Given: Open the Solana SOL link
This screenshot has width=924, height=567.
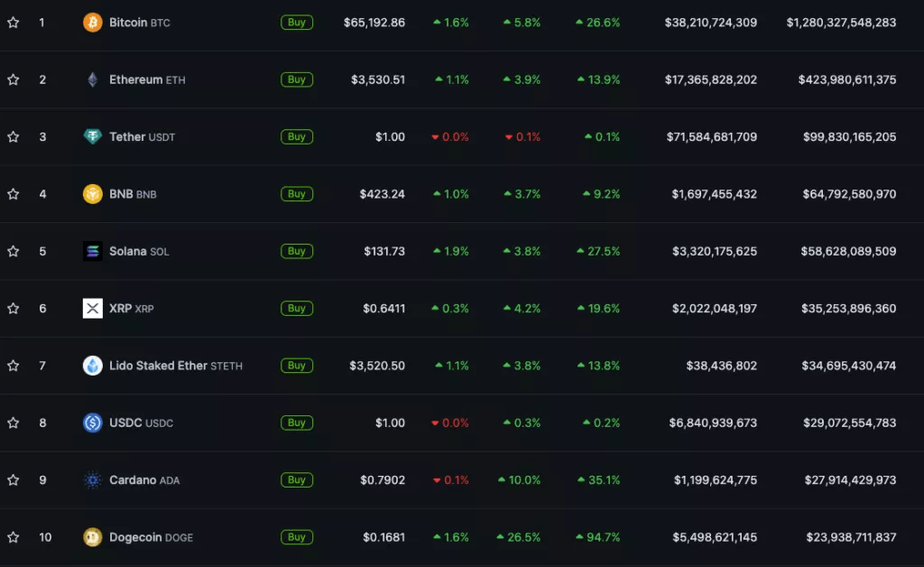Looking at the screenshot, I should [x=139, y=251].
